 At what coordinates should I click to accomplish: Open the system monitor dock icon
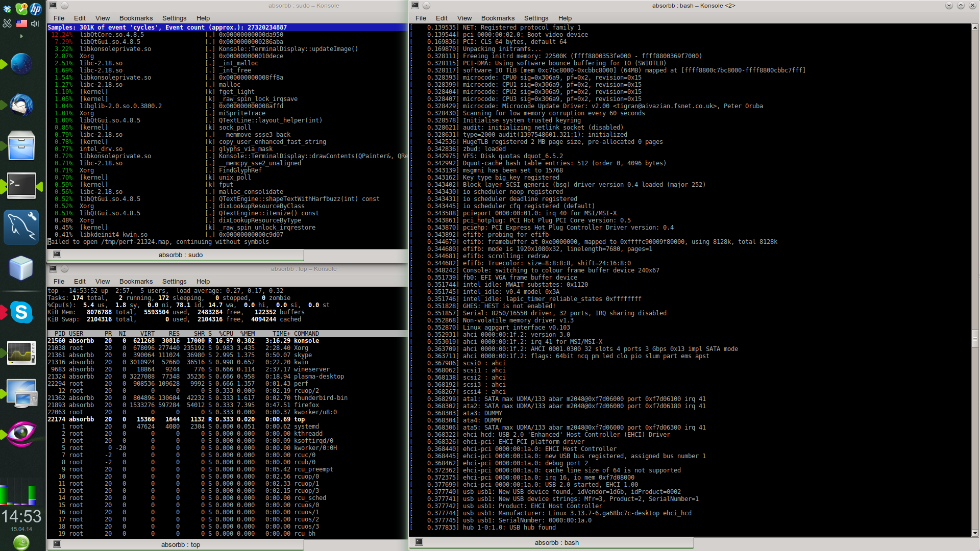click(21, 353)
